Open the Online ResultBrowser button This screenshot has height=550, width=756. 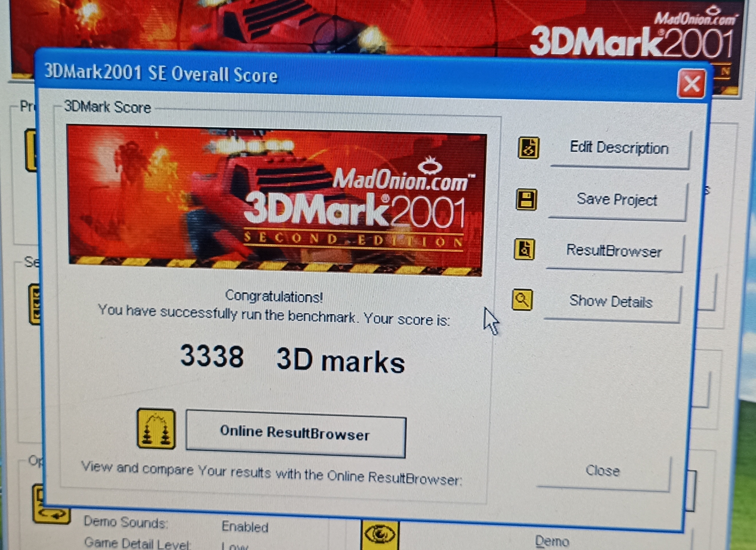coord(295,434)
